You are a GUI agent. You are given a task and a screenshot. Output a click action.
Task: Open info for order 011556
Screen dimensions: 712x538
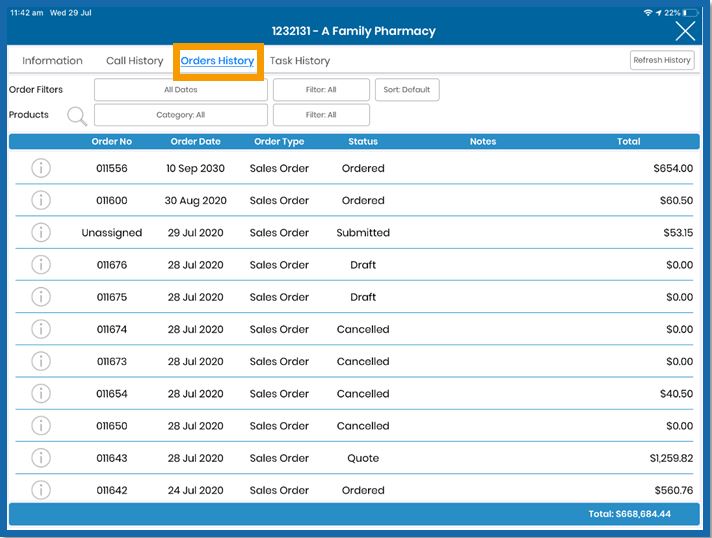pos(41,168)
